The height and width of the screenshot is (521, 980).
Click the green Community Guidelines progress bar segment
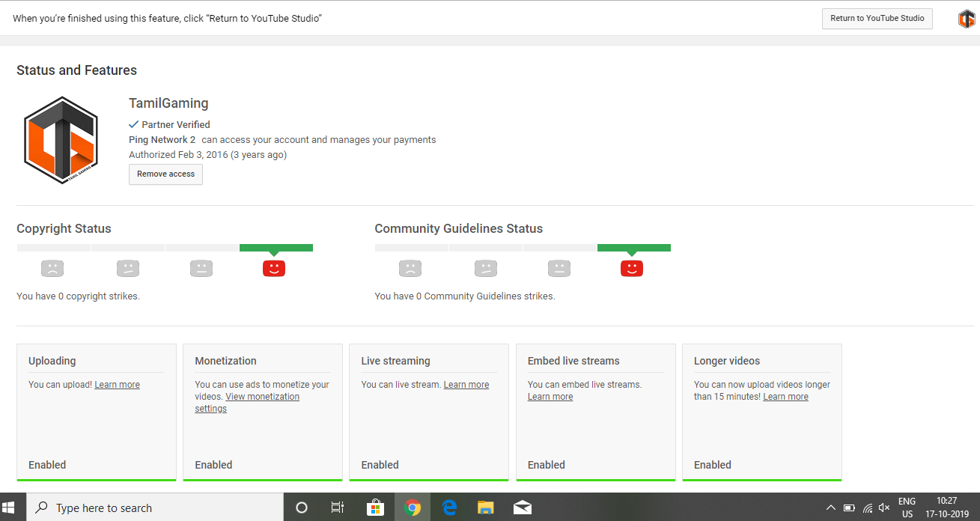[x=634, y=248]
